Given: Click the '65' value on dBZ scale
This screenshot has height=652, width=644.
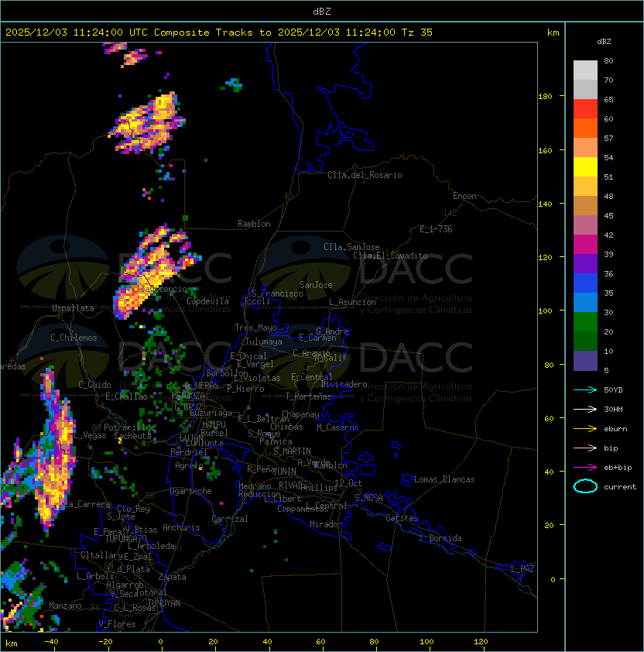Looking at the screenshot, I should click(608, 99).
